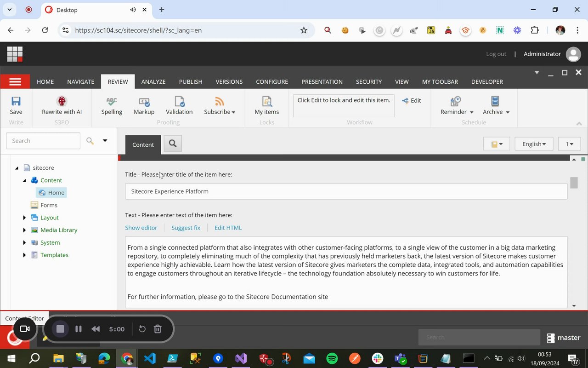Open Visual Studio Code from taskbar
Image resolution: width=588 pixels, height=368 pixels.
(150, 358)
